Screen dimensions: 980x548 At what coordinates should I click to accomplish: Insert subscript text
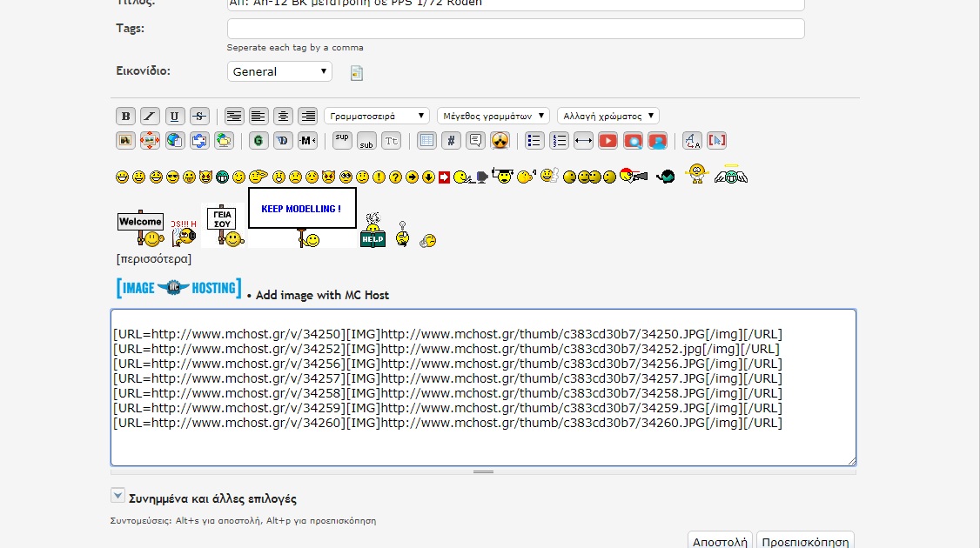click(x=366, y=141)
